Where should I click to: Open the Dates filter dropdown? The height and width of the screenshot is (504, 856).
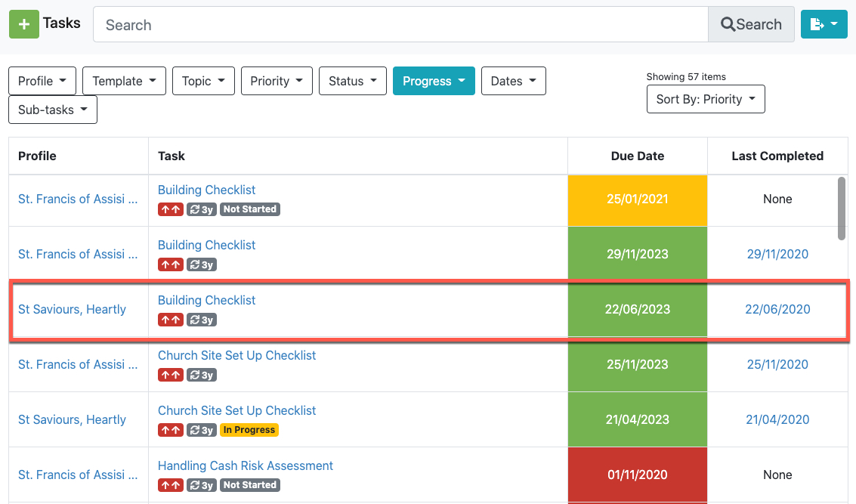(513, 81)
